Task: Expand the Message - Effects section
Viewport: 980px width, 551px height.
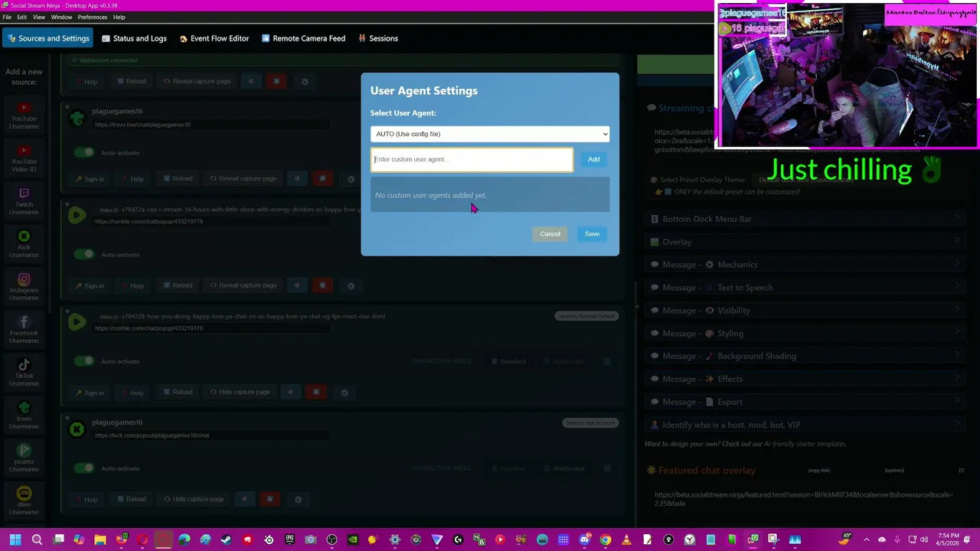Action: [805, 379]
